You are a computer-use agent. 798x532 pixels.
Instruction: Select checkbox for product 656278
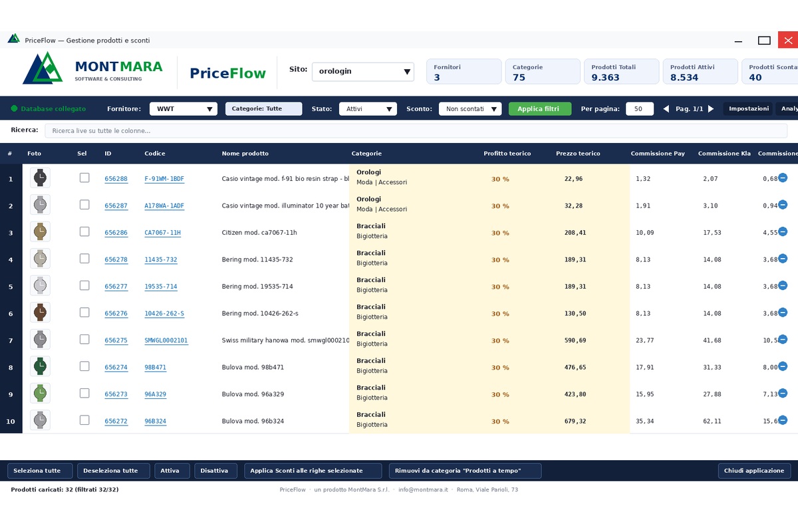click(x=84, y=259)
